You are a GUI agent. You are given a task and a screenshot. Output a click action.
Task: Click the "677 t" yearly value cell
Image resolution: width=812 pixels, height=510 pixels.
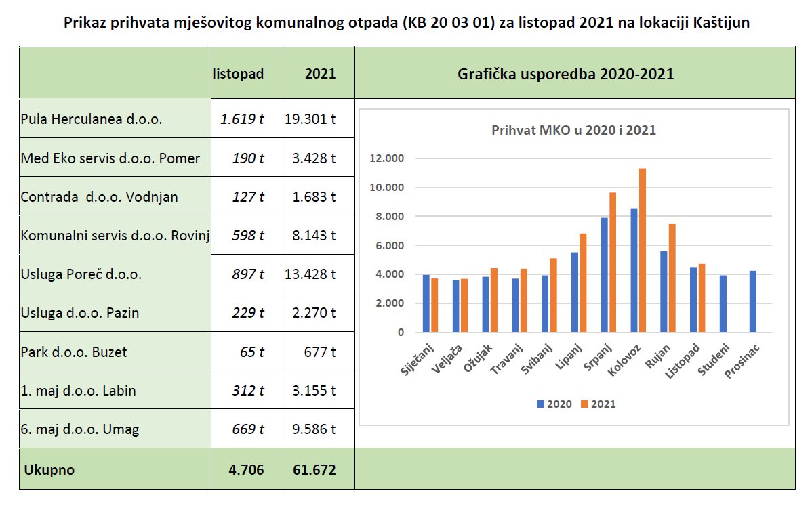point(320,352)
